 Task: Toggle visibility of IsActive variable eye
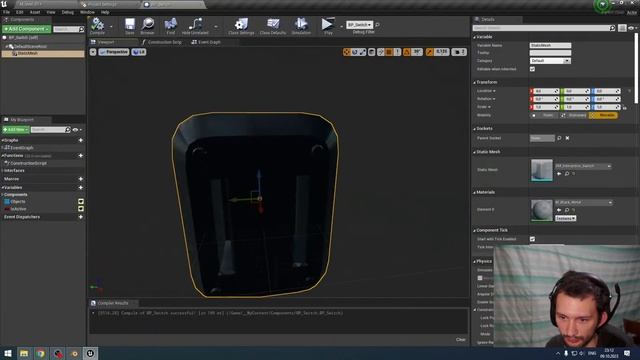click(x=81, y=209)
